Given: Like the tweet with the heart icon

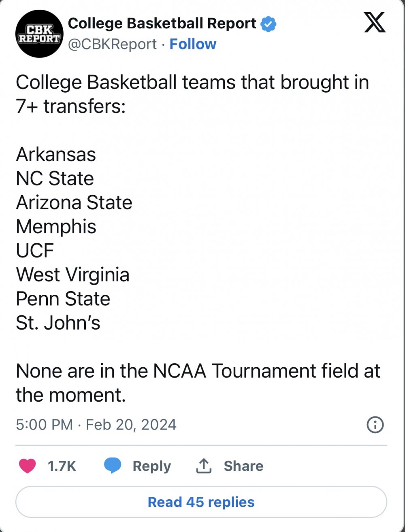Looking at the screenshot, I should pos(28,466).
